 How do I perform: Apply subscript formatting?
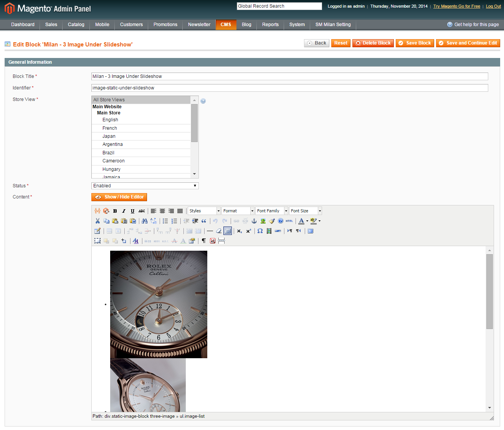[240, 231]
